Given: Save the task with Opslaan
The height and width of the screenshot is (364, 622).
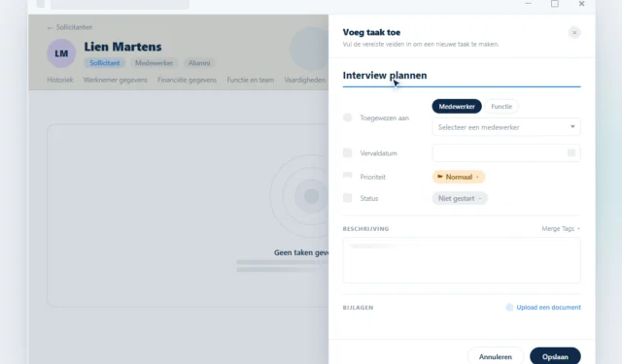Looking at the screenshot, I should pos(555,357).
